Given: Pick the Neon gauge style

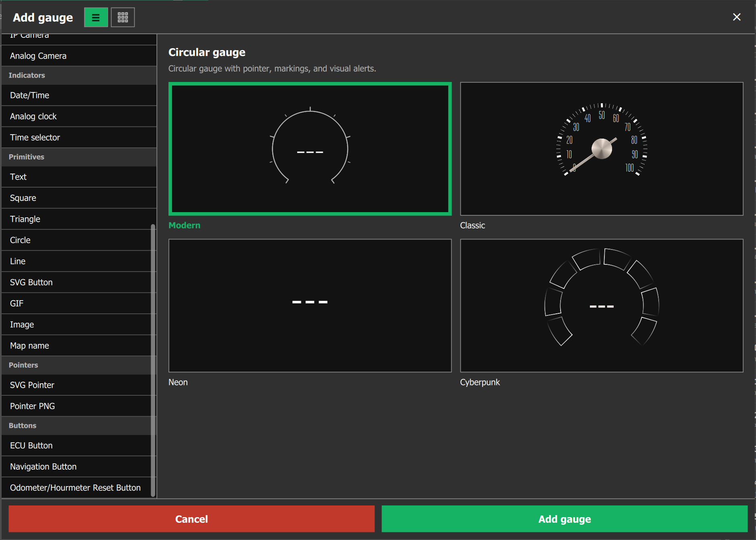Looking at the screenshot, I should (x=310, y=305).
